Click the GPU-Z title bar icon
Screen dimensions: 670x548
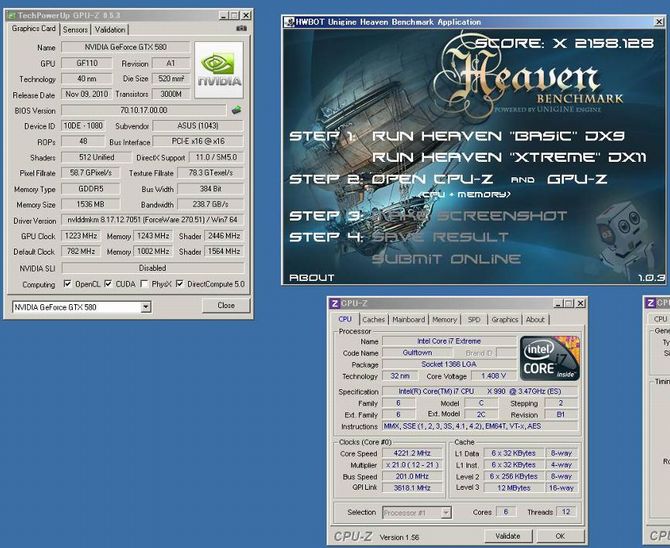[12, 15]
